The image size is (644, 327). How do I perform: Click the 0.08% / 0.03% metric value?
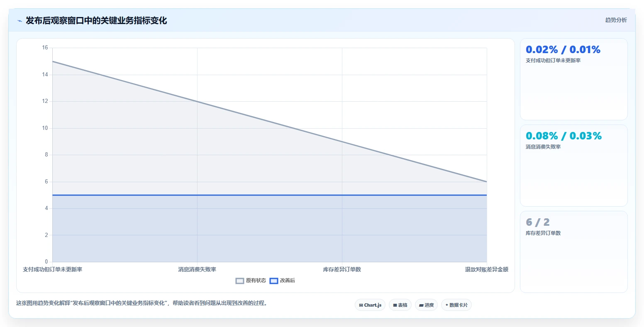click(x=563, y=136)
